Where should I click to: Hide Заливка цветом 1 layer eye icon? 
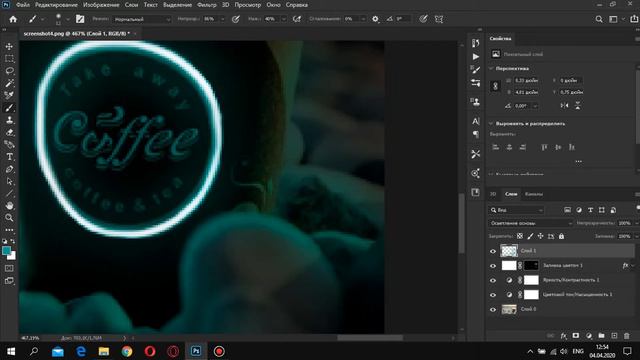pyautogui.click(x=493, y=266)
